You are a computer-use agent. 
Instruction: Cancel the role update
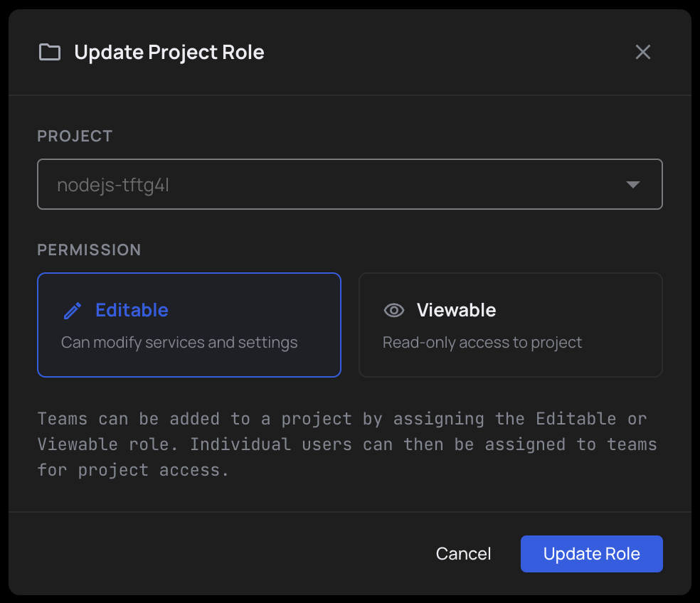pyautogui.click(x=463, y=554)
